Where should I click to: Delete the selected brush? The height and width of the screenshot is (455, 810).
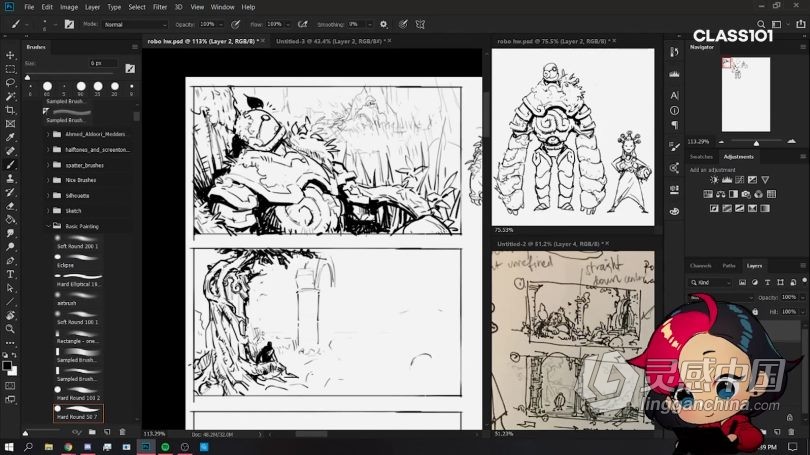122,432
